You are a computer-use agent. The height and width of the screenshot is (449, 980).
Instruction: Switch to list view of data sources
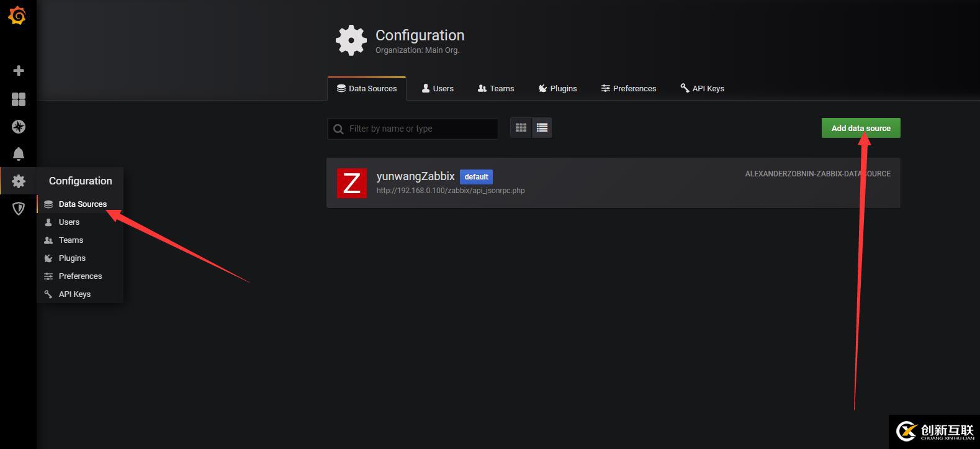click(x=542, y=128)
